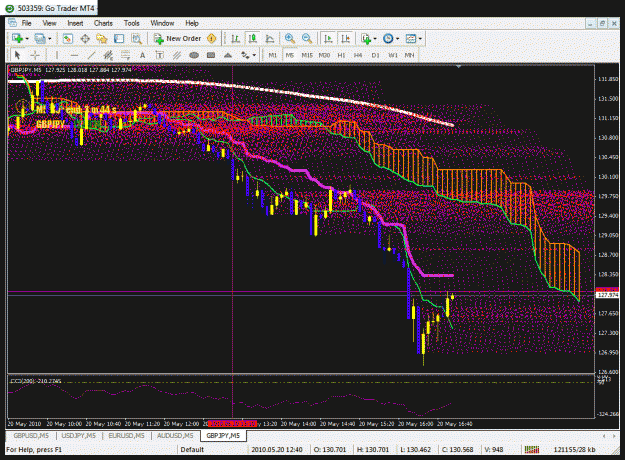Switch to the USDJPY,M5 chart tab
The width and height of the screenshot is (625, 460).
point(79,436)
